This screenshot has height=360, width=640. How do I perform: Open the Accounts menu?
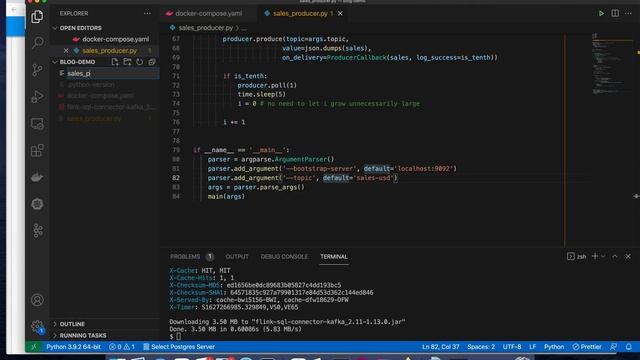(x=37, y=300)
